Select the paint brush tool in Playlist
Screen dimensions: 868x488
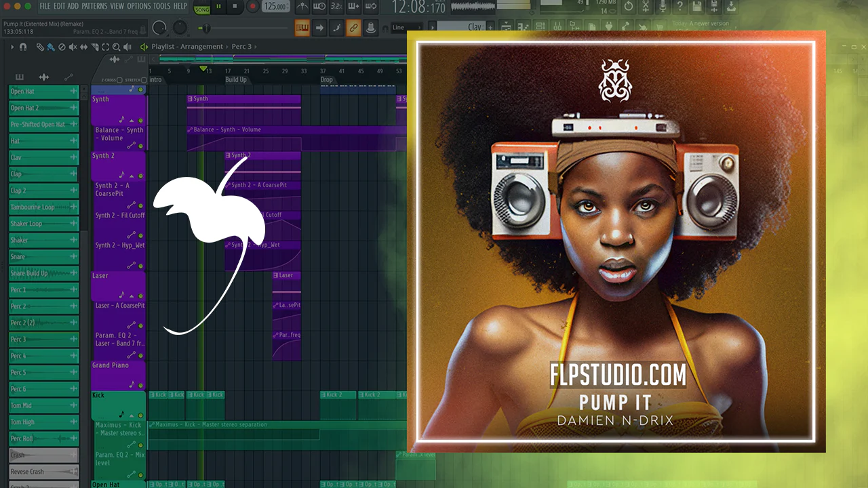(x=51, y=47)
